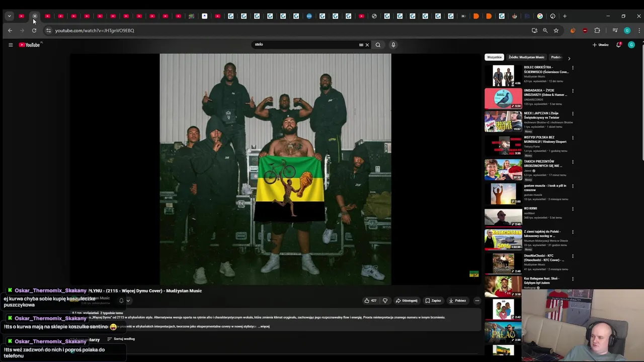Open Sortuj według comments sorting
The height and width of the screenshot is (362, 644).
pos(121,339)
